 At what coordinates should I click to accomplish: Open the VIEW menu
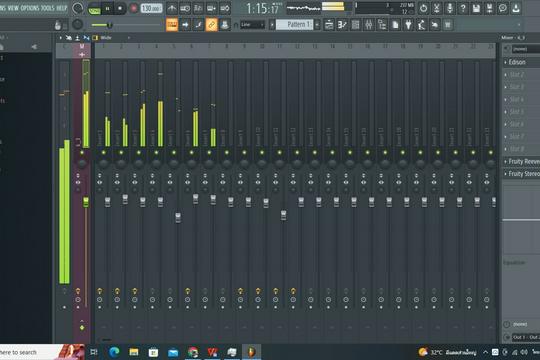click(13, 8)
